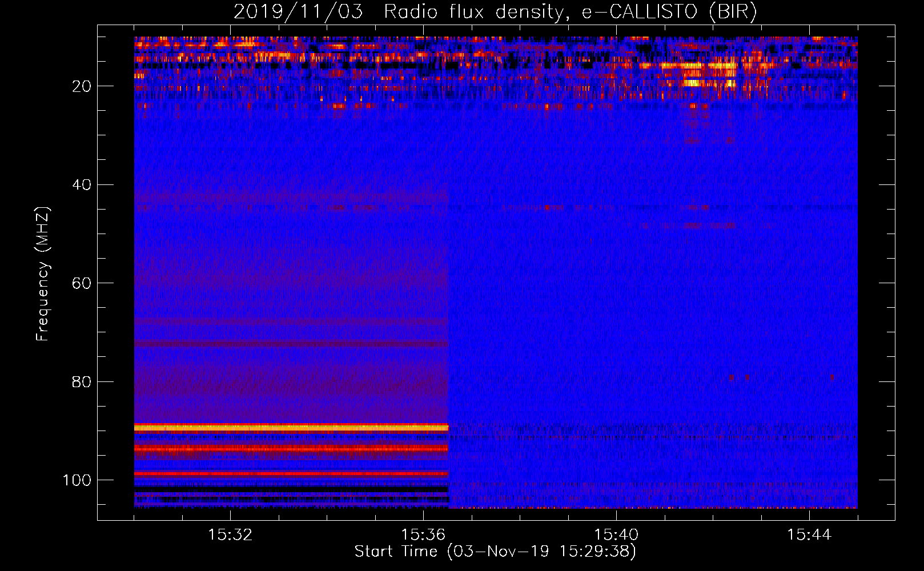Click the 'Frequency (MHZ)' axis label
Viewport: 924px width, 571px height.
pos(43,274)
